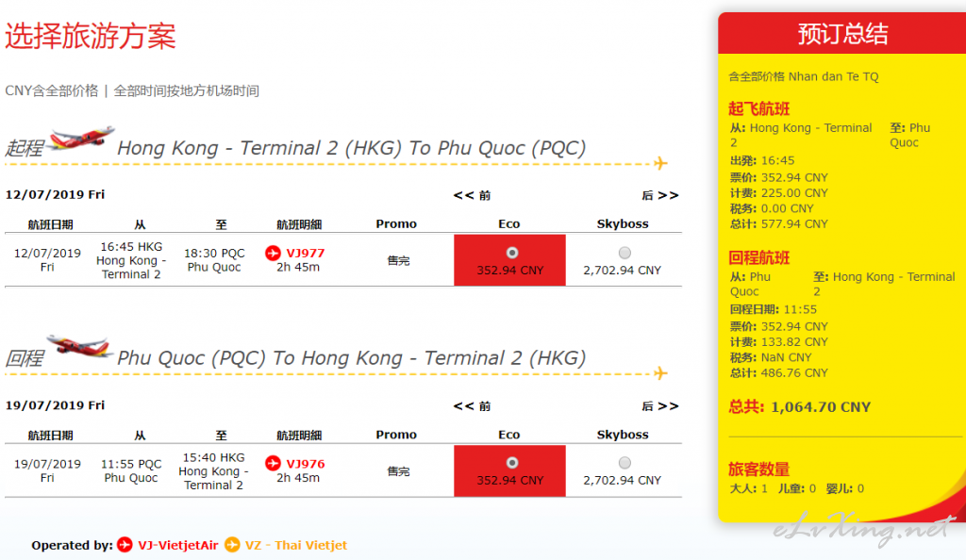Go to next day for return flight
This screenshot has height=560, width=966.
tap(659, 406)
